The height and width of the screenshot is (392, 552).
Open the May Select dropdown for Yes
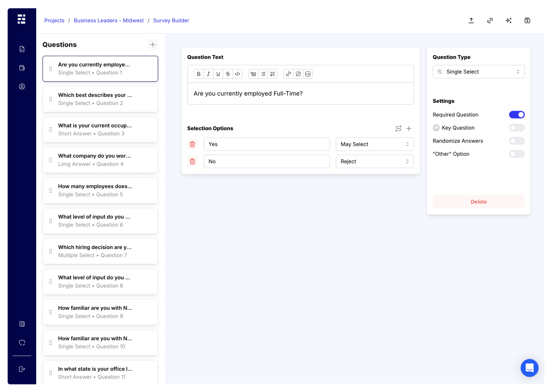pos(375,144)
